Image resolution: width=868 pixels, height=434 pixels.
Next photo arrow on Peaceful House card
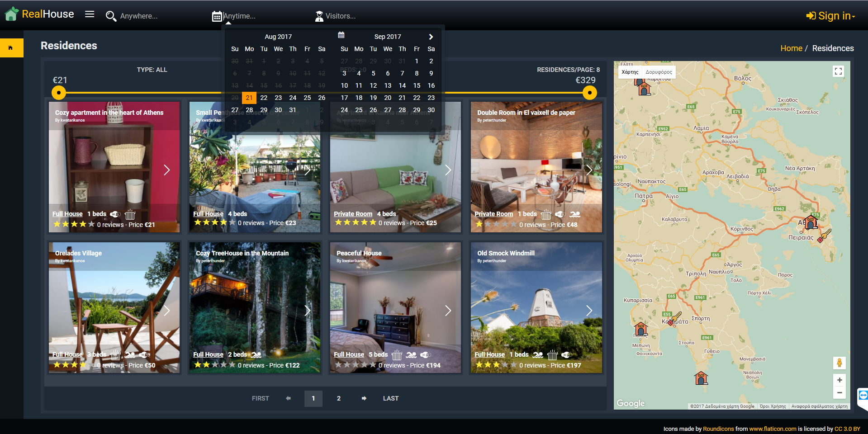[448, 311]
